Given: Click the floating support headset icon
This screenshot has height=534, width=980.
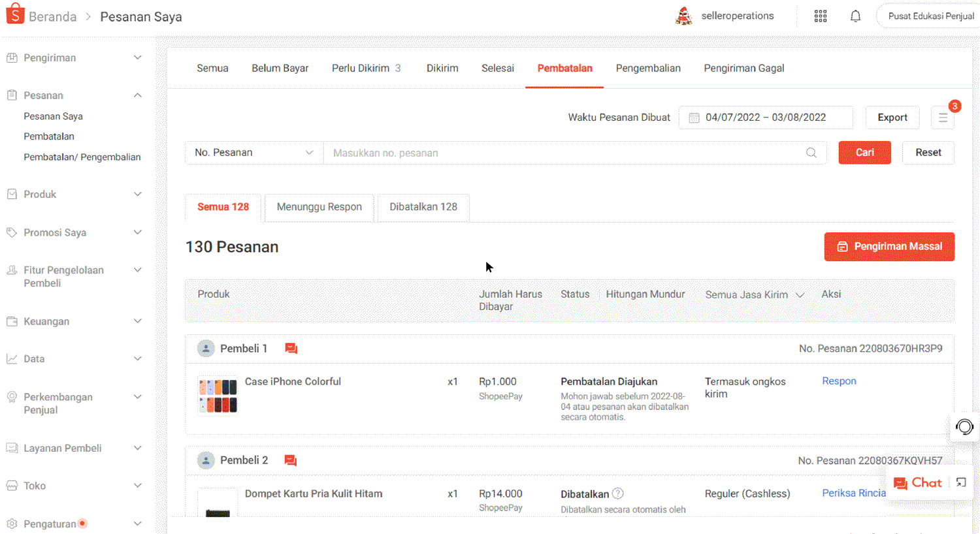Looking at the screenshot, I should click(964, 427).
